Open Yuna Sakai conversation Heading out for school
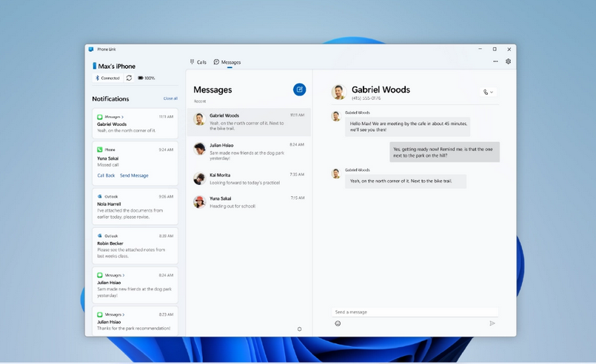This screenshot has width=596, height=364. click(249, 202)
